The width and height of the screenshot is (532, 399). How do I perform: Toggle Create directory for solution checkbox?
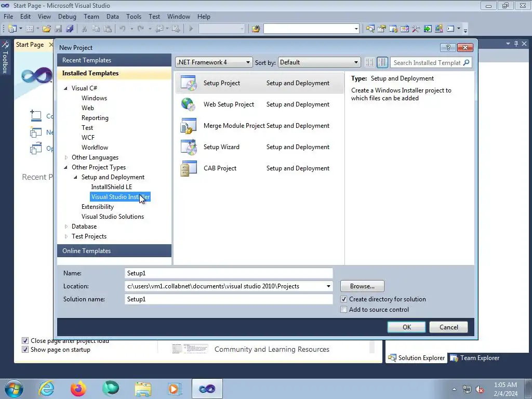[344, 299]
